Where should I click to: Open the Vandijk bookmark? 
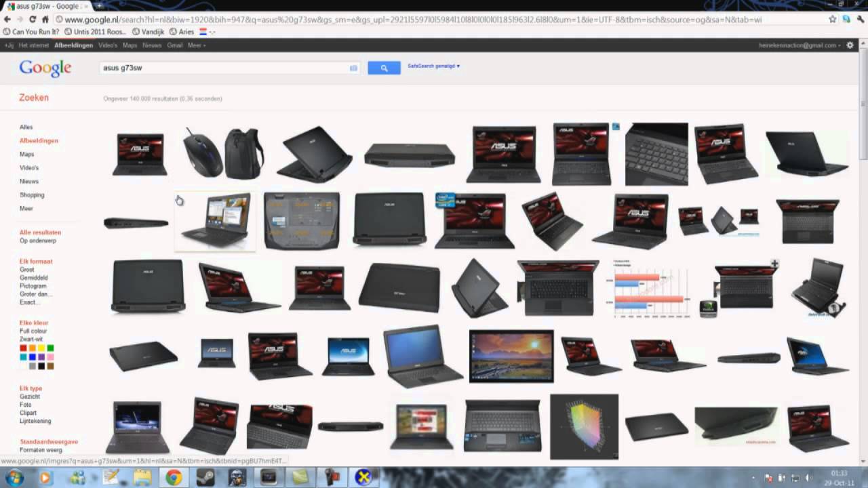click(x=149, y=32)
